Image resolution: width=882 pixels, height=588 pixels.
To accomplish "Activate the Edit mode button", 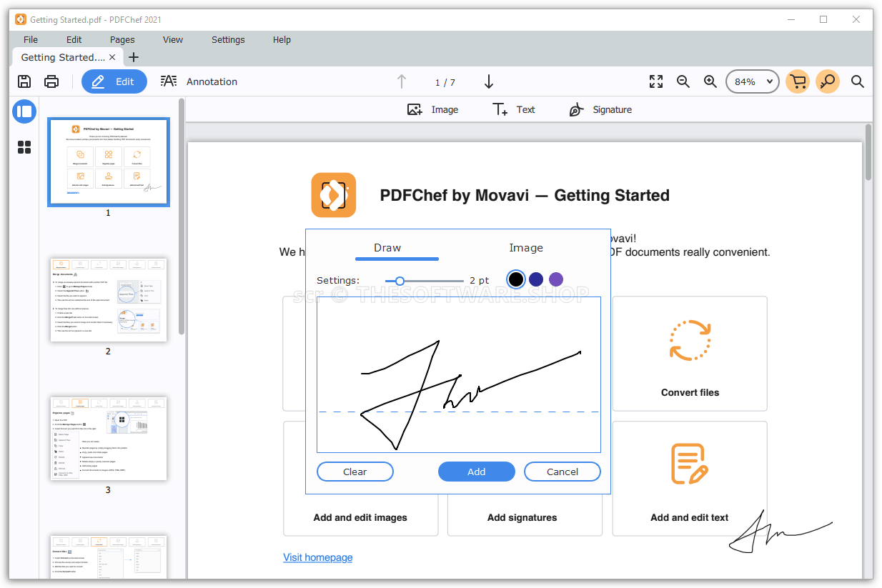I will coord(114,81).
